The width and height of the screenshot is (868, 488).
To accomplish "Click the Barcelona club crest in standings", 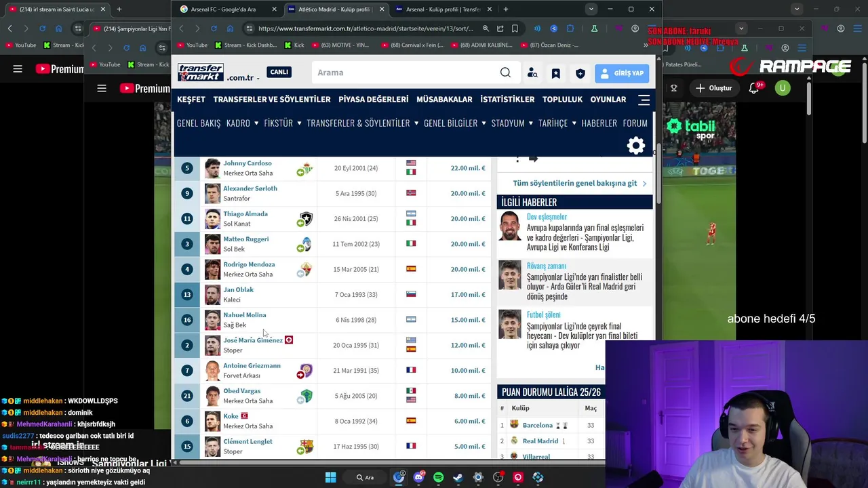I will click(514, 425).
